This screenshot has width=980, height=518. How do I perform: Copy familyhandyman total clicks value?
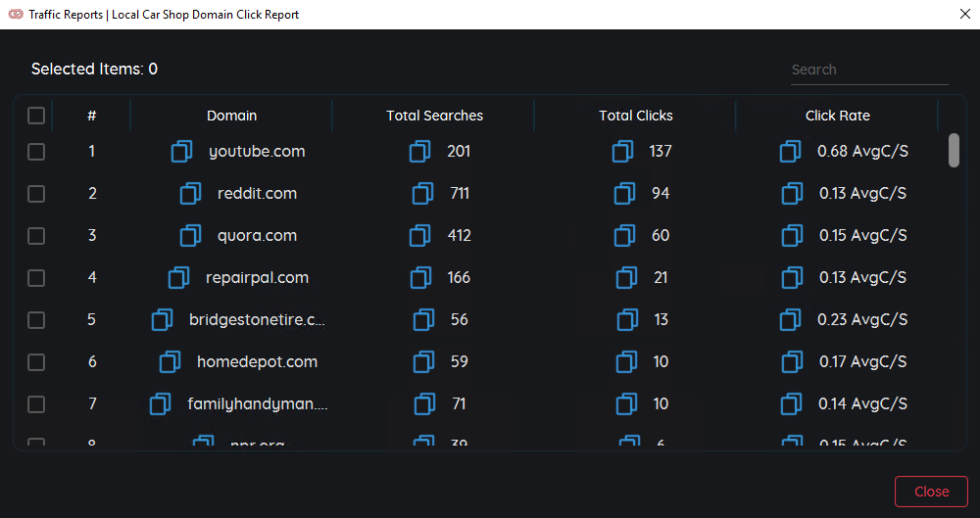tap(626, 403)
